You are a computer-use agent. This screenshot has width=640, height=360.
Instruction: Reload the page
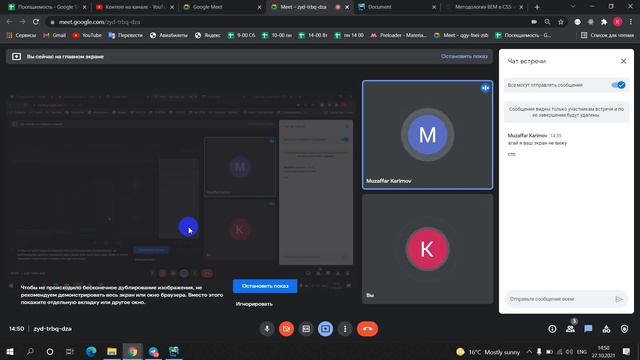[36, 22]
